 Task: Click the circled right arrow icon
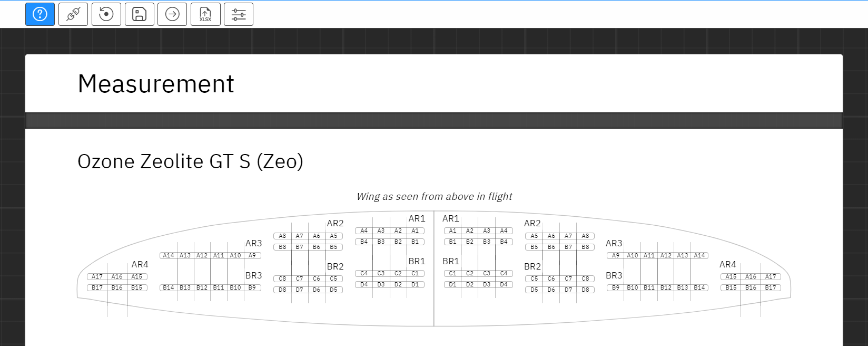click(172, 14)
